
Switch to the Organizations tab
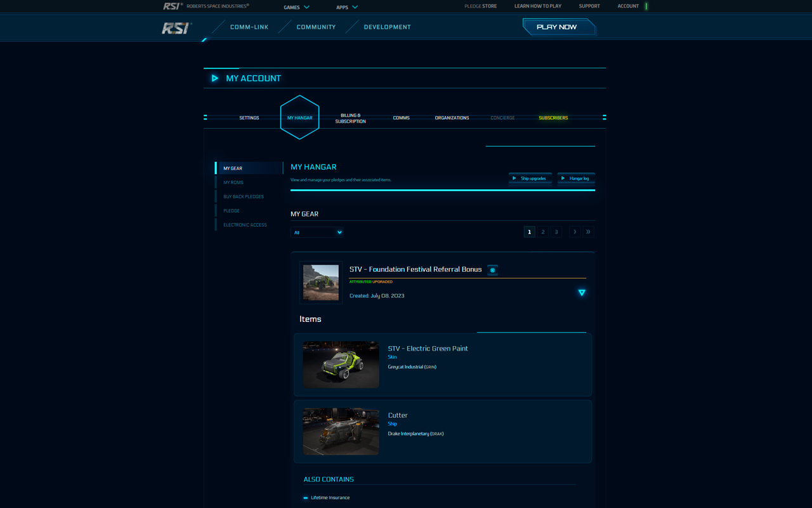(x=452, y=118)
